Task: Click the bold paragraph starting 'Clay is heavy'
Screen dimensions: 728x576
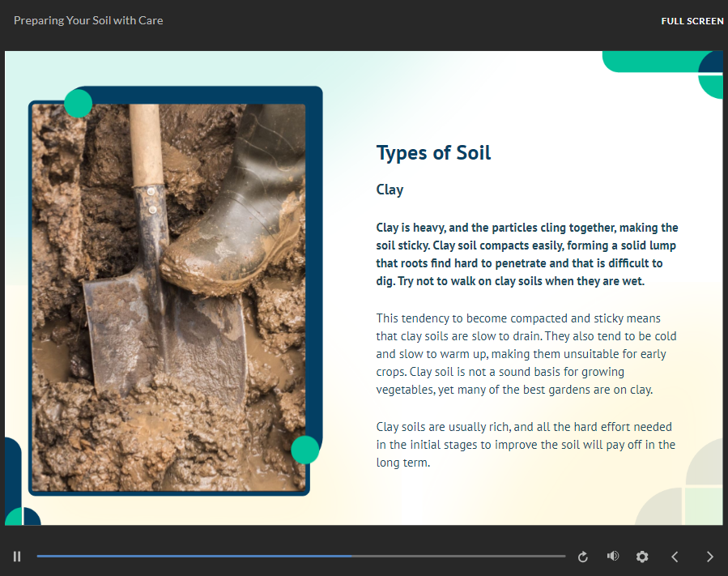Action: coord(527,254)
